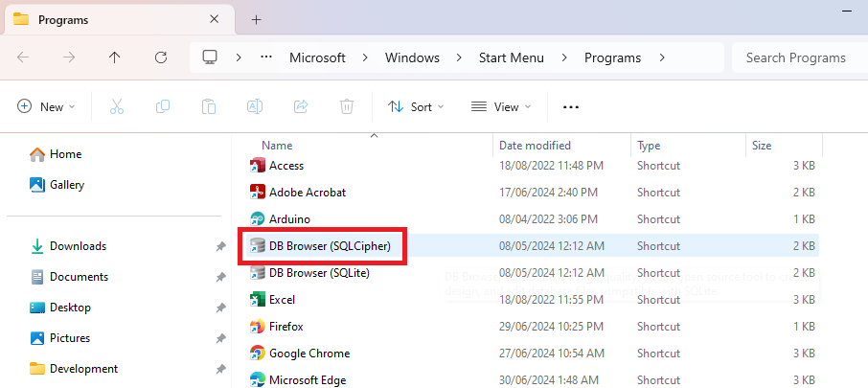Expand the chevron after Programs in path
The width and height of the screenshot is (868, 388).
[x=662, y=57]
